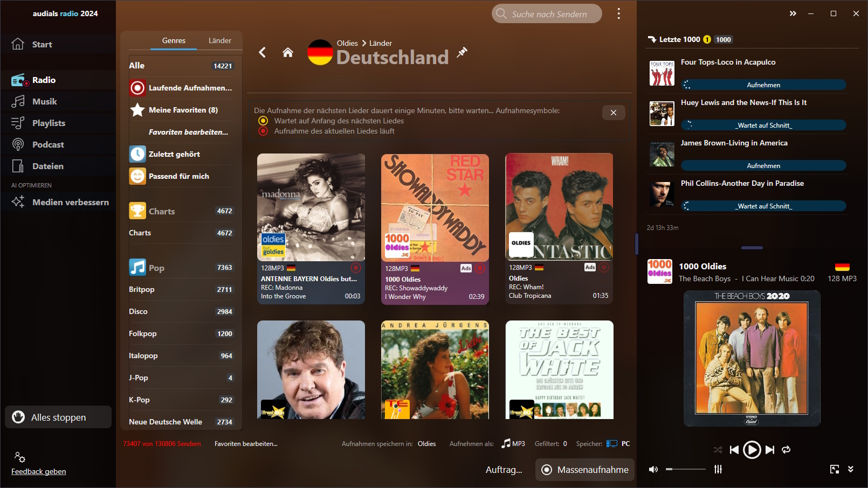868x488 pixels.
Task: Click Wartet auf Schnitt for Huey Lewis
Action: (763, 126)
